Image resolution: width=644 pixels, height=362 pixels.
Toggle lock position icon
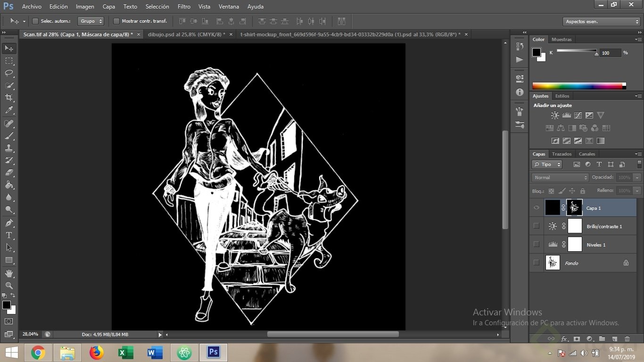pyautogui.click(x=572, y=191)
